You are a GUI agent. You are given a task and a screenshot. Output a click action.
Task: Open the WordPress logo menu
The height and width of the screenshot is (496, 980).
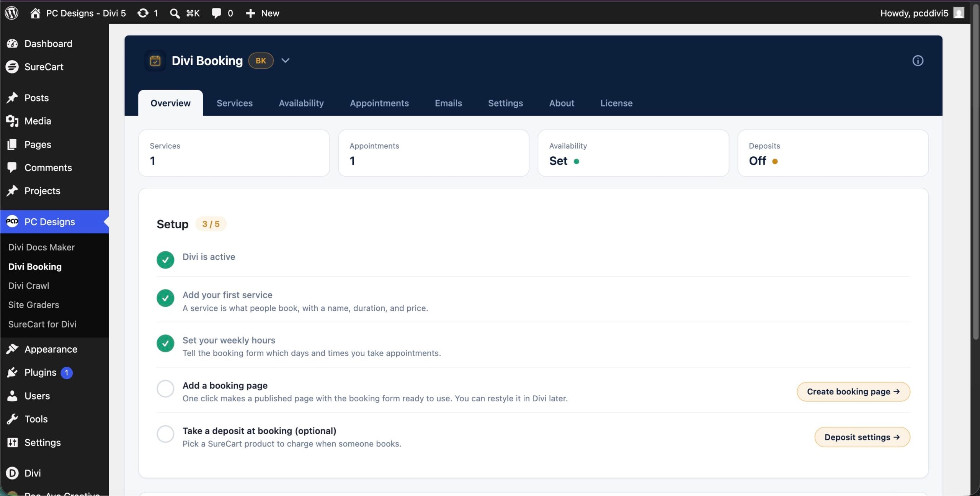[x=11, y=13]
